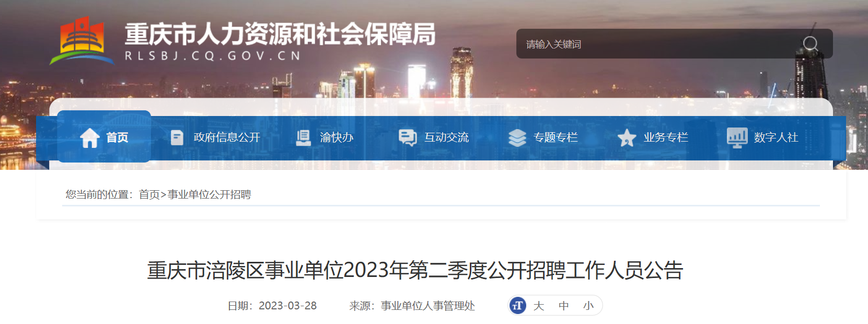The width and height of the screenshot is (868, 324).
Task: Set font size to 中
Action: (563, 306)
